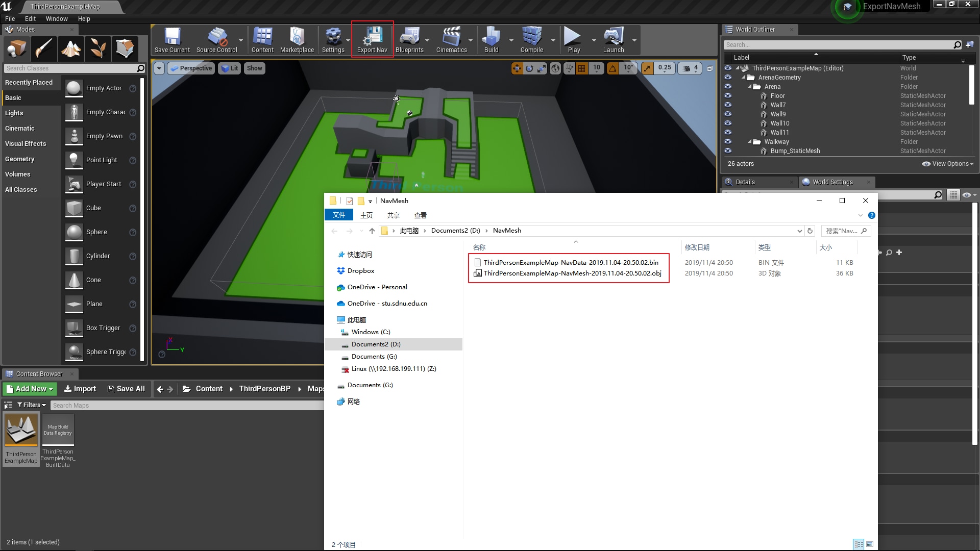The width and height of the screenshot is (980, 551).
Task: Click the Save All button in Content Browser
Action: pyautogui.click(x=126, y=388)
